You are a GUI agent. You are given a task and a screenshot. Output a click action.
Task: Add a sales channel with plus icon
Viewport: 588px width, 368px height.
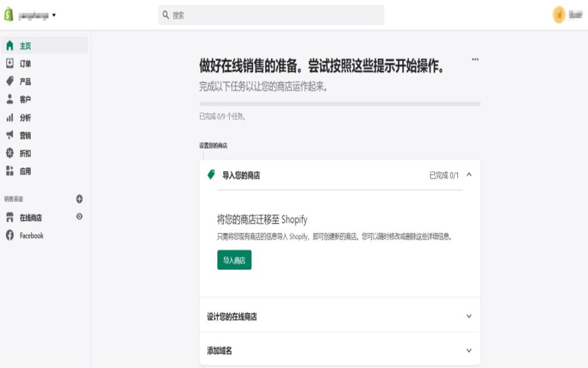coord(79,199)
